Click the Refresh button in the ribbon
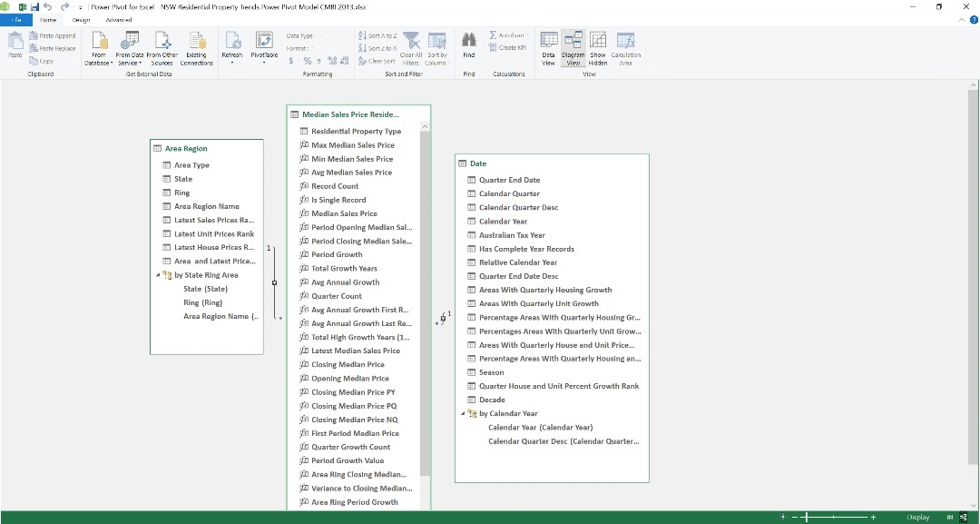 click(232, 48)
